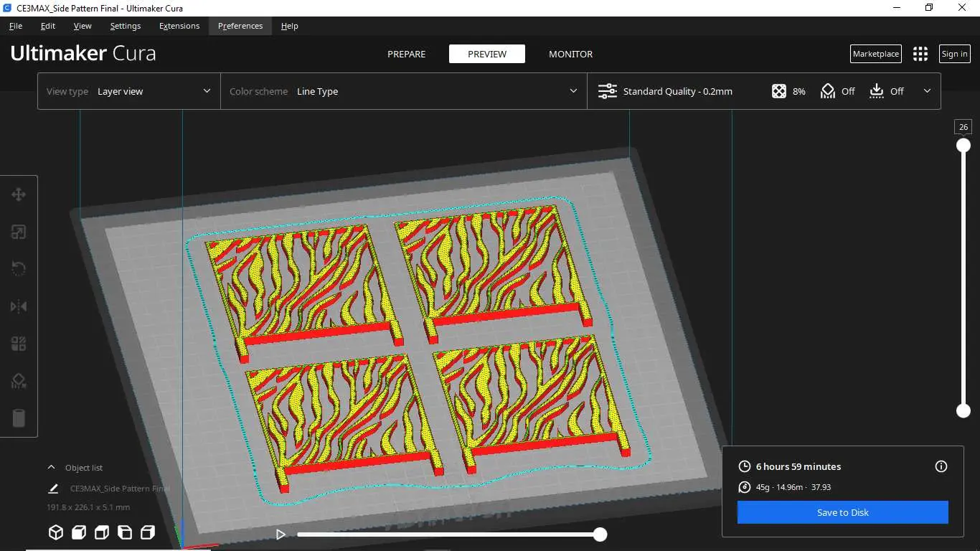Switch to right side view cube icon
Screen dimensions: 980x551
pyautogui.click(x=148, y=532)
